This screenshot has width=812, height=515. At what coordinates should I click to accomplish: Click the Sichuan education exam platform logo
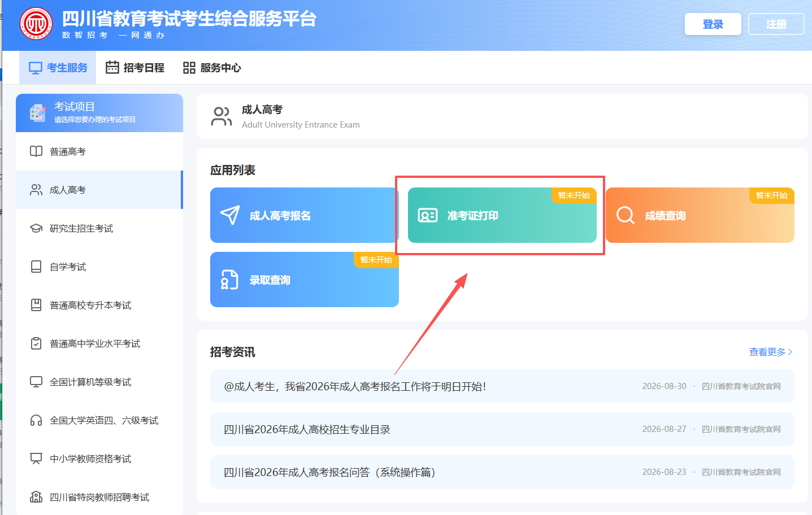tap(36, 24)
